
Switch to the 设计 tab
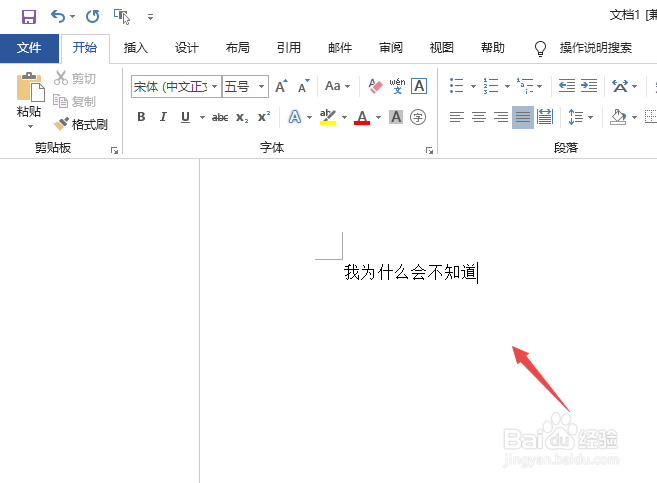187,48
